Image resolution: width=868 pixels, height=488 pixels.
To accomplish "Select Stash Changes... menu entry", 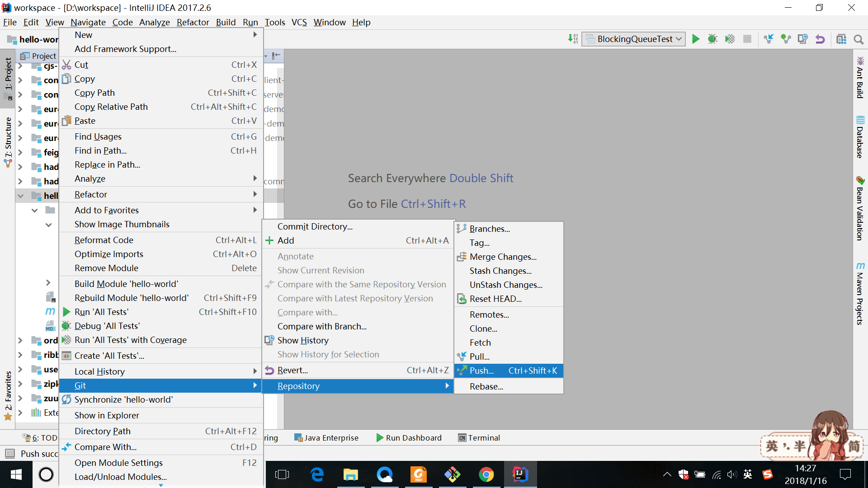I will 509,271.
